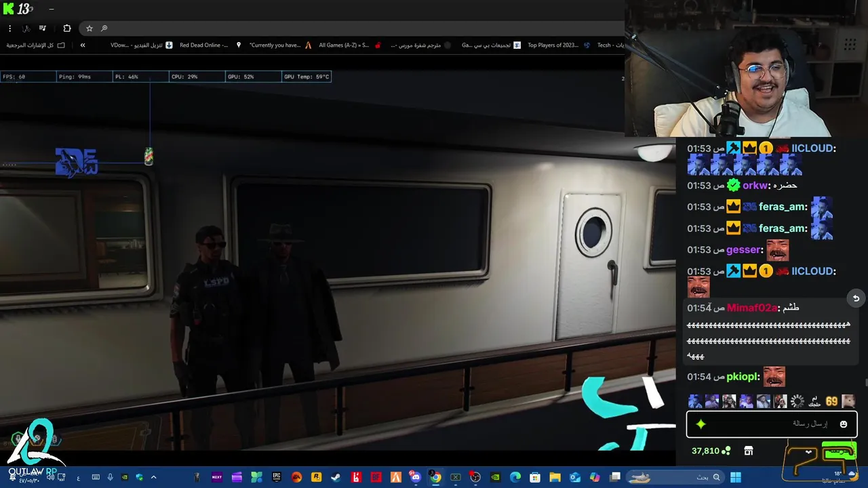Screen dimensions: 868x488
Task: Open EA app from the taskbar
Action: [296, 477]
